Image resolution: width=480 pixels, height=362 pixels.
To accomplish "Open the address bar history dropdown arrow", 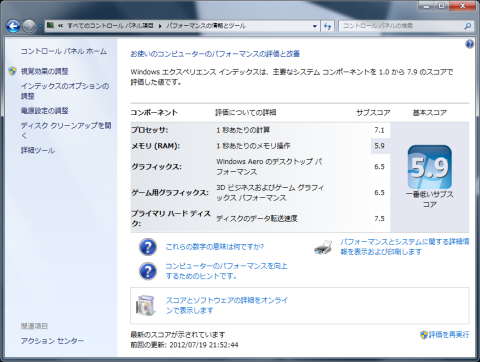I will tap(315, 26).
